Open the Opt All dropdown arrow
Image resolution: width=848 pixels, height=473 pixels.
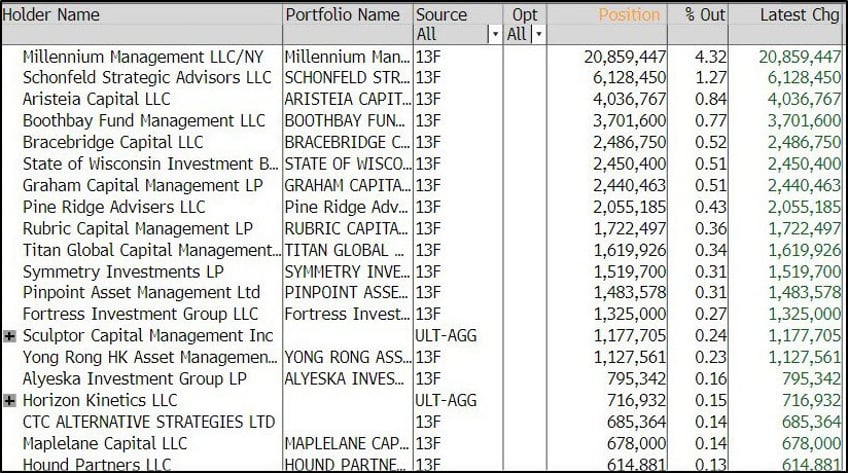coord(538,34)
